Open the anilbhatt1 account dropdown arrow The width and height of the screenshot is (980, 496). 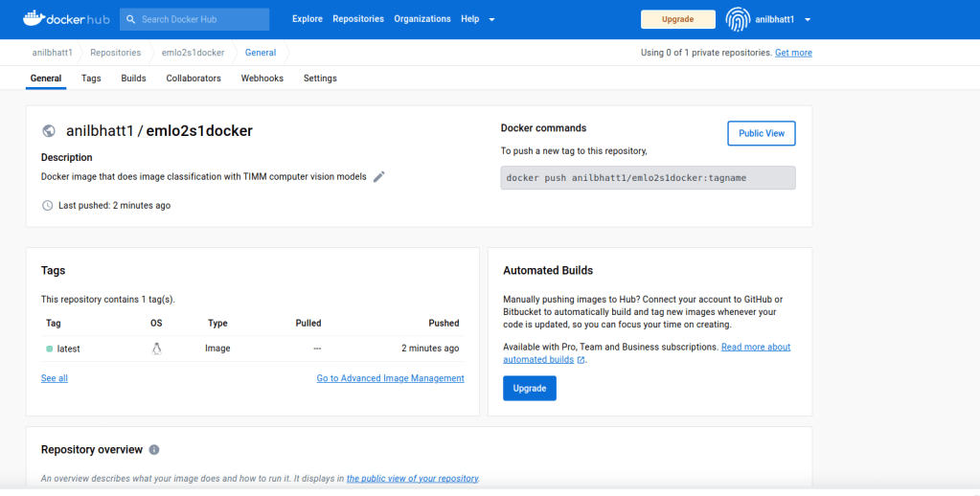pos(808,19)
